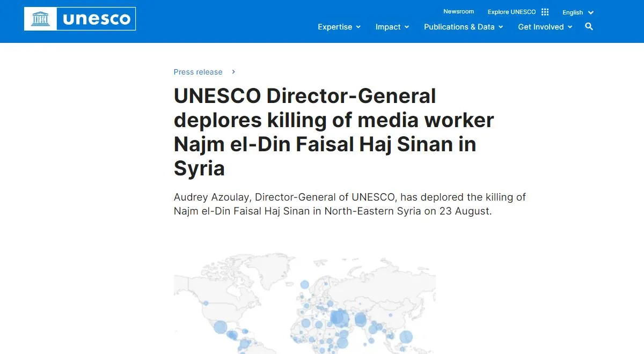Open the English language selector
Image resolution: width=644 pixels, height=354 pixels.
[578, 12]
